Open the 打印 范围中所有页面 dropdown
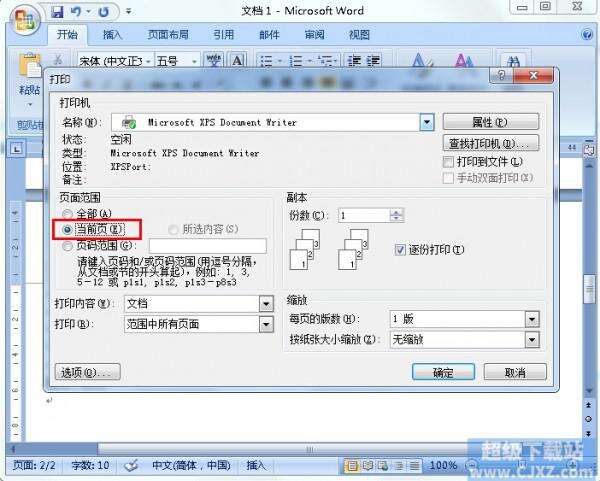This screenshot has width=600, height=481. (266, 324)
